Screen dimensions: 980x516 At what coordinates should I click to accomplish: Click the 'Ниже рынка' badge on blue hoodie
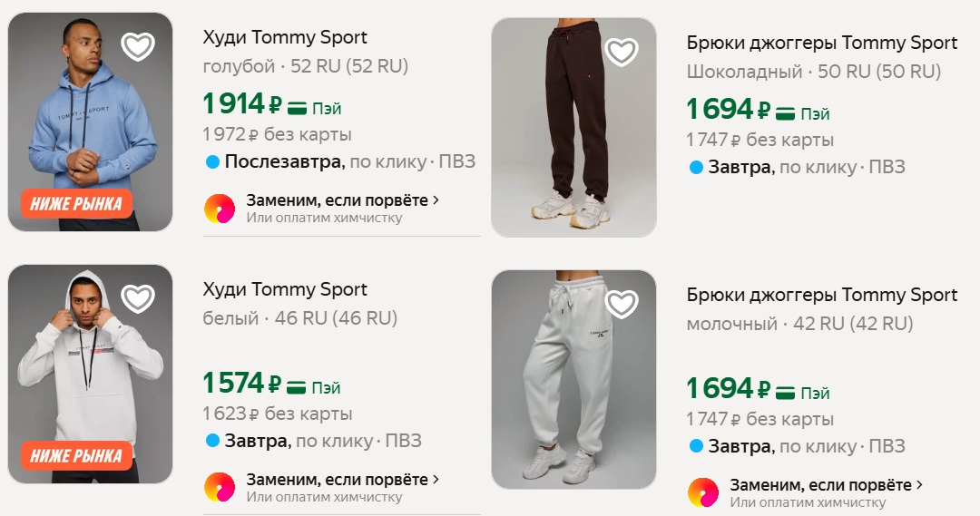tap(76, 204)
